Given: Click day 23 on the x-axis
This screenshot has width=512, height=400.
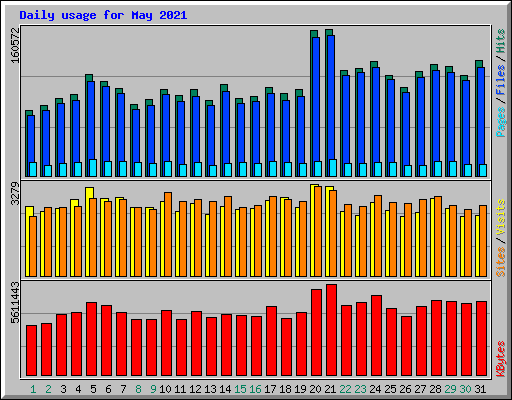Looking at the screenshot, I should [360, 389].
